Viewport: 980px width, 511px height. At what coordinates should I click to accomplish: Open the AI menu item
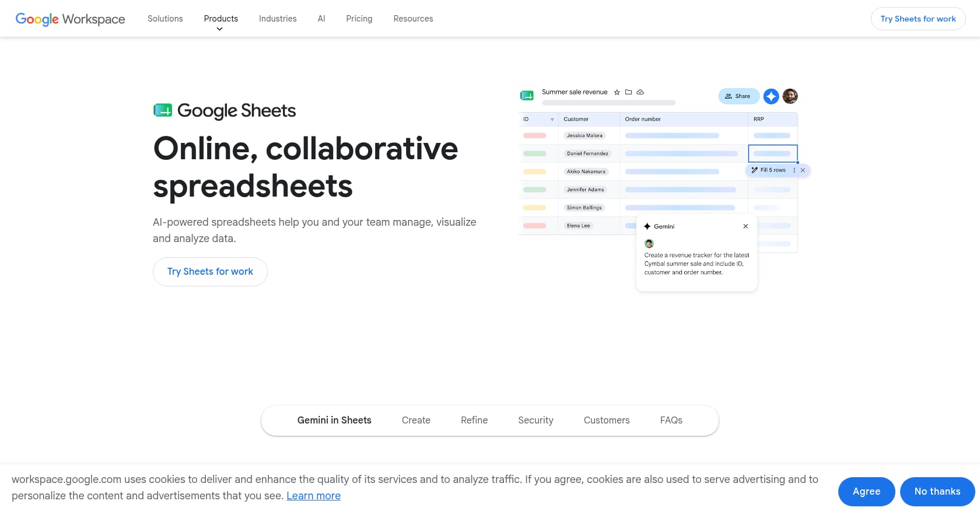coord(321,19)
